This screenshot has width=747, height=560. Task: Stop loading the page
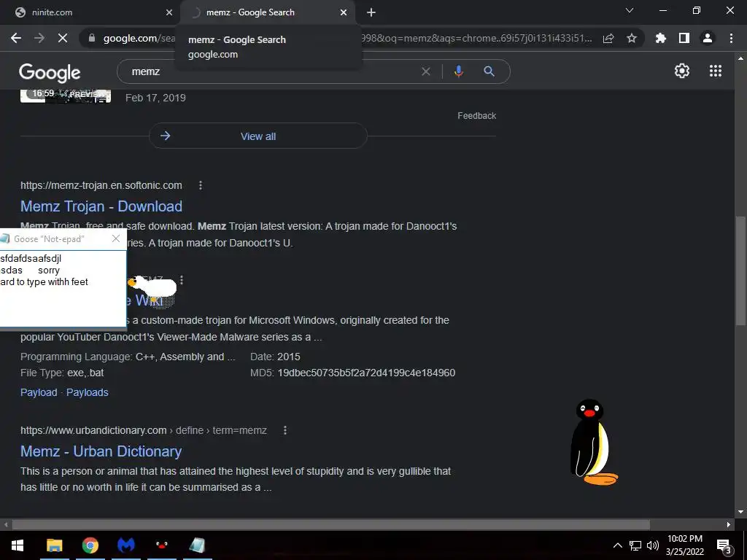tap(63, 38)
